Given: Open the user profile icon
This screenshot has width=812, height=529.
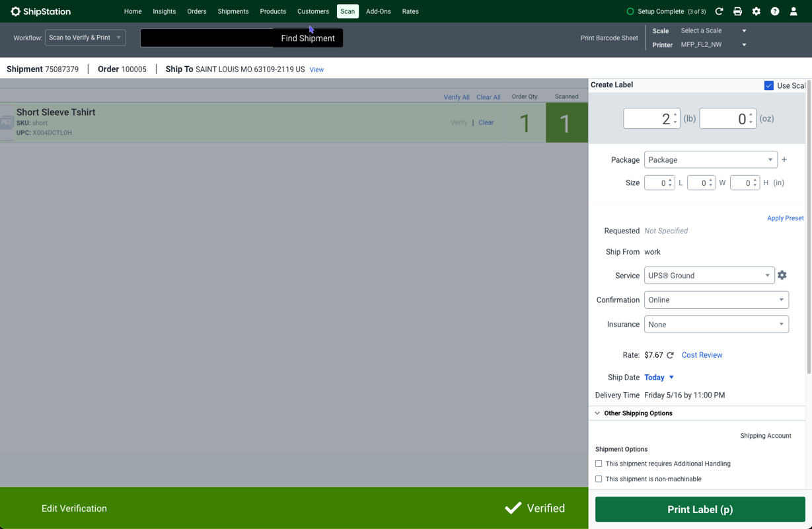Looking at the screenshot, I should click(794, 11).
